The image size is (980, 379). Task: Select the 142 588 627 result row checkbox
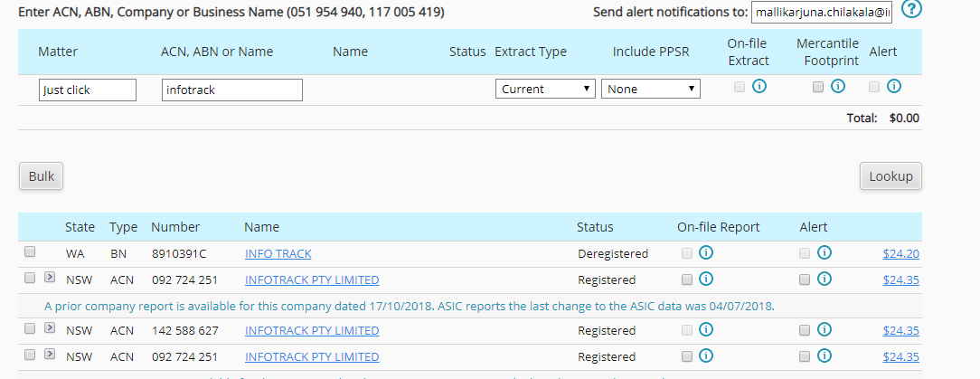pyautogui.click(x=29, y=329)
